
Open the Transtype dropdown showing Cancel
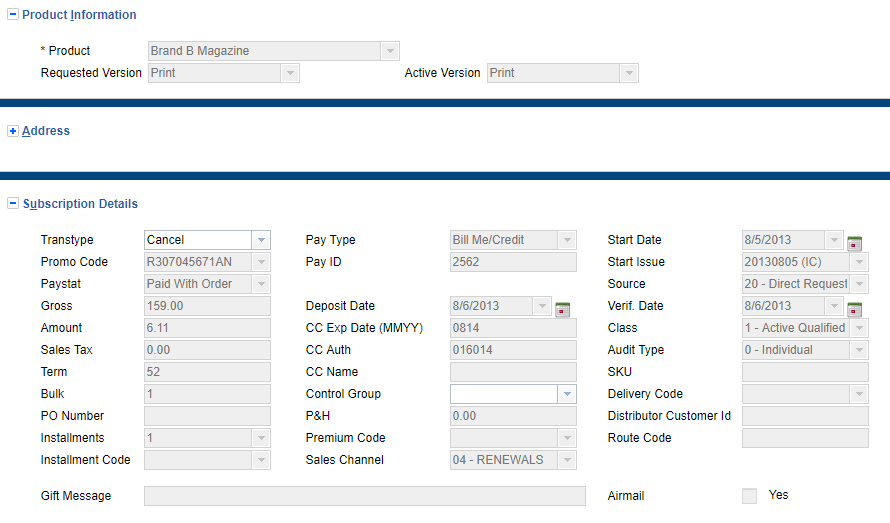[261, 240]
